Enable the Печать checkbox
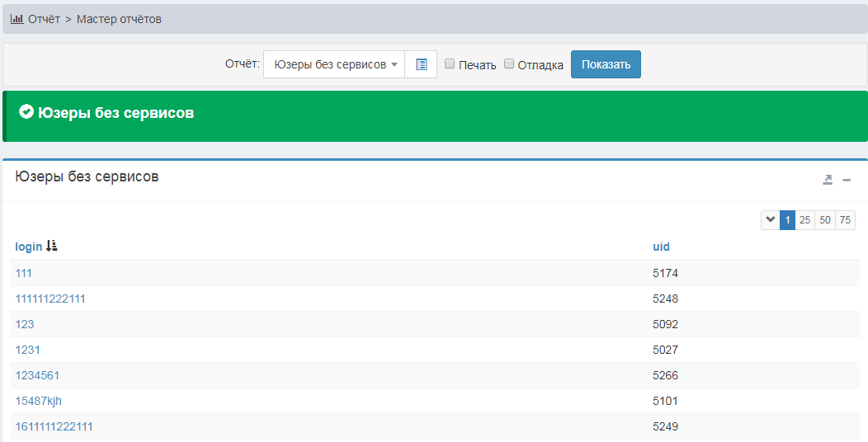 tap(450, 64)
